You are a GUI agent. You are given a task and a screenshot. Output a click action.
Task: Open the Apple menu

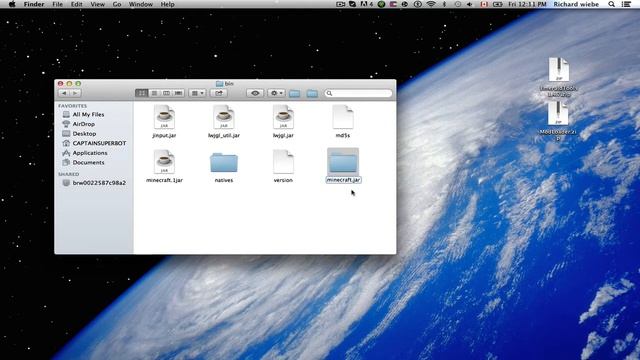12,4
